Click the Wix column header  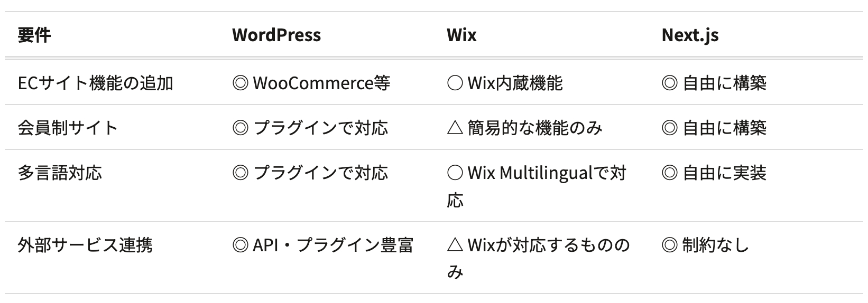461,35
